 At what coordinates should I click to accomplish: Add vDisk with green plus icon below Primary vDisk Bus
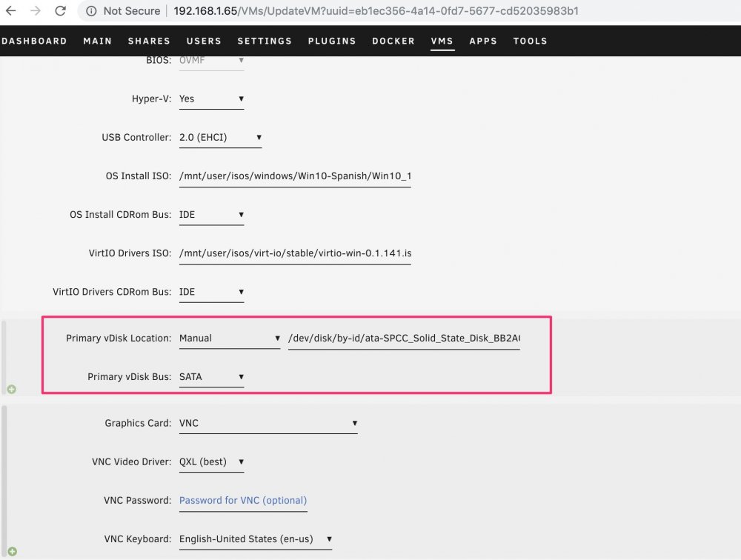coord(12,389)
